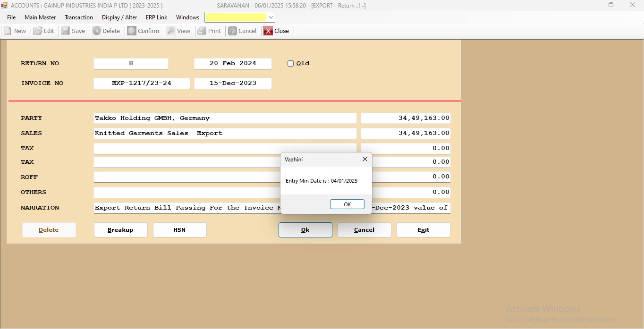644x329 pixels.
Task: Click the HSN button
Action: [x=179, y=230]
